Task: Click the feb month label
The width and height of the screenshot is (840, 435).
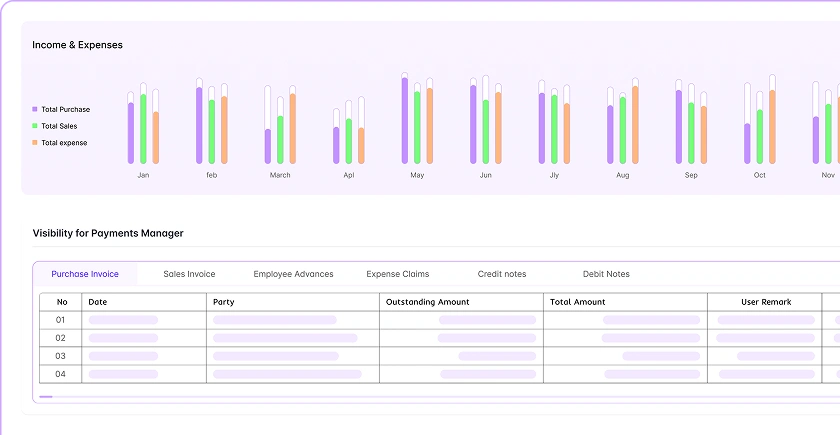Action: coord(212,175)
